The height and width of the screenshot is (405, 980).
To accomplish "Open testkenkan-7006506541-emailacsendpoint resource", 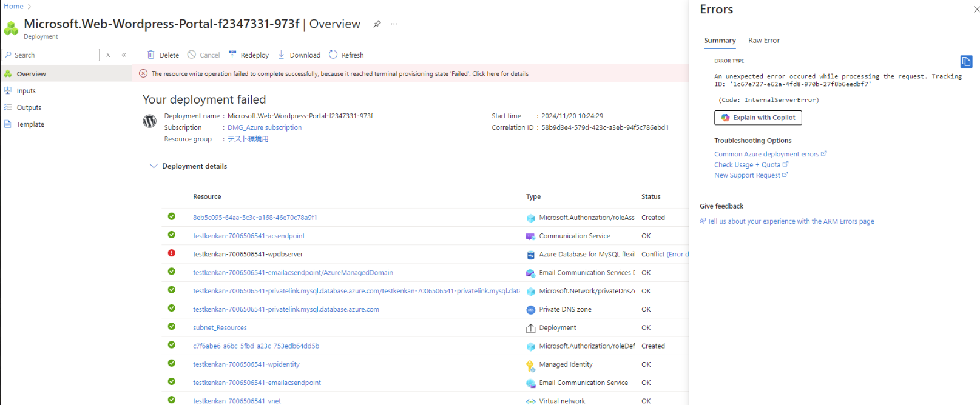I will [x=257, y=383].
